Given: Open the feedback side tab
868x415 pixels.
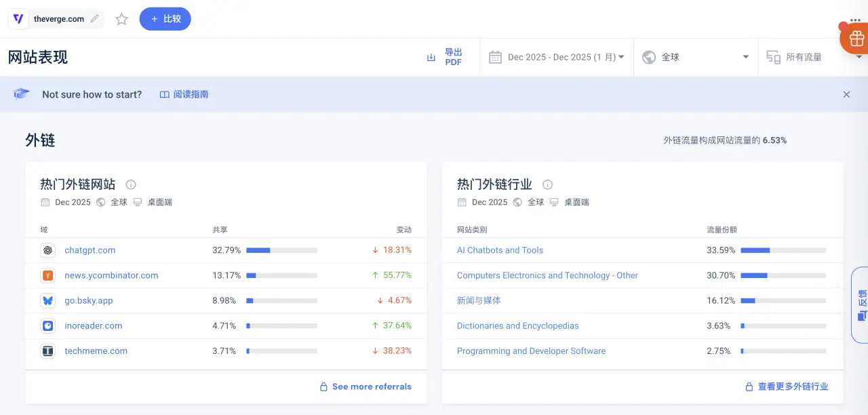Looking at the screenshot, I should (x=860, y=305).
